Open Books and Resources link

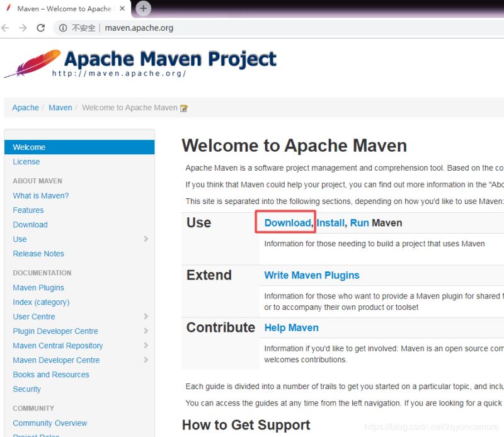click(x=51, y=375)
